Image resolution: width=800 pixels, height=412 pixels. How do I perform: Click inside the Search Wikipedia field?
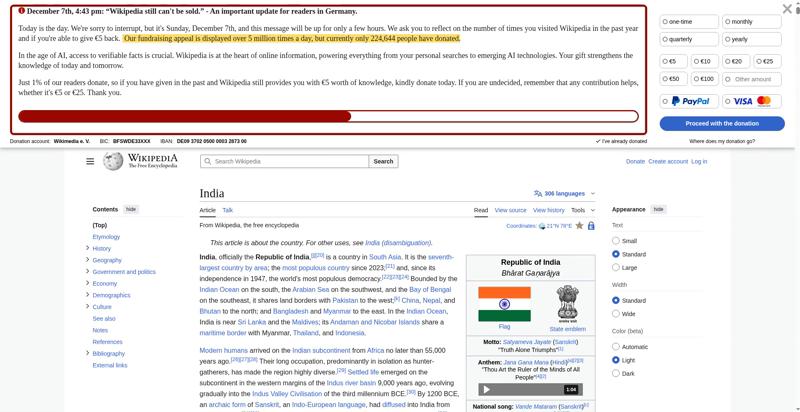point(285,161)
